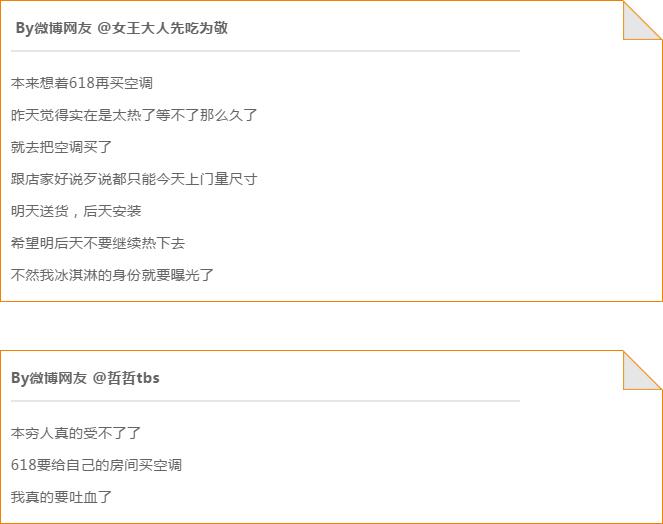Click the divider under the first card header
This screenshot has width=663, height=524.
pos(266,51)
